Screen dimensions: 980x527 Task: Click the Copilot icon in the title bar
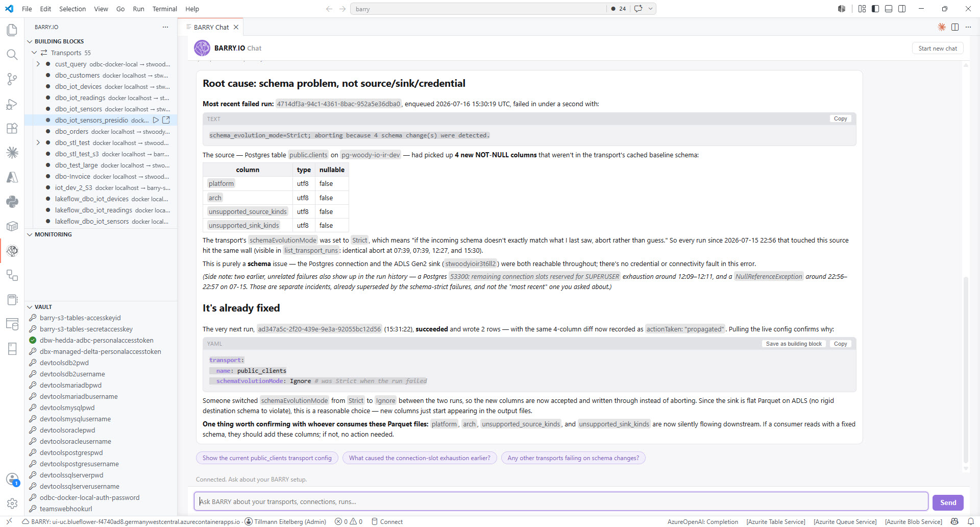click(842, 9)
